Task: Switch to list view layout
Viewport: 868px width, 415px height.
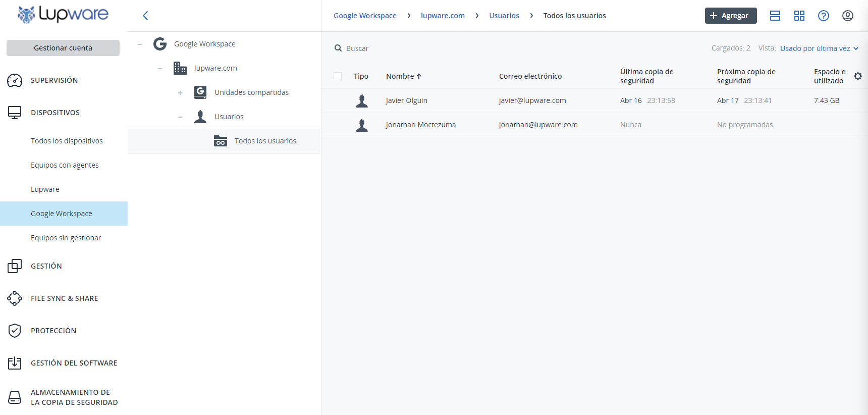Action: (x=775, y=16)
